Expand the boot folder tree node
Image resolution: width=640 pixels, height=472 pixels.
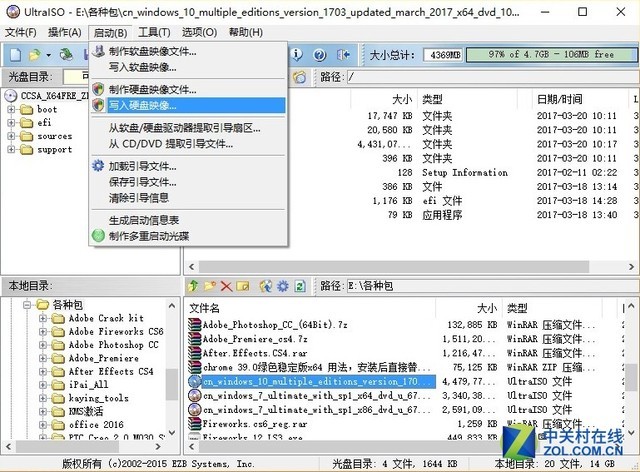11,109
